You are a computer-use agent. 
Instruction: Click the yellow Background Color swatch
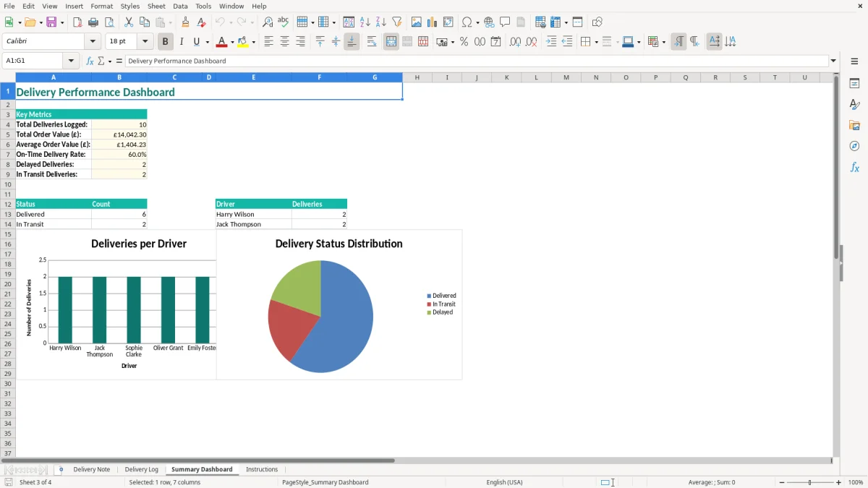244,42
